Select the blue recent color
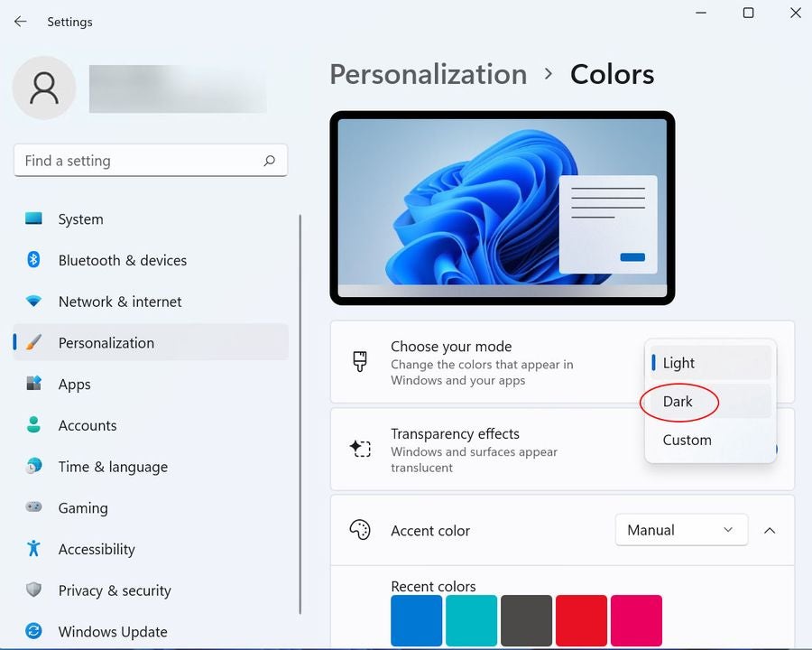This screenshot has height=650, width=812. click(x=416, y=620)
